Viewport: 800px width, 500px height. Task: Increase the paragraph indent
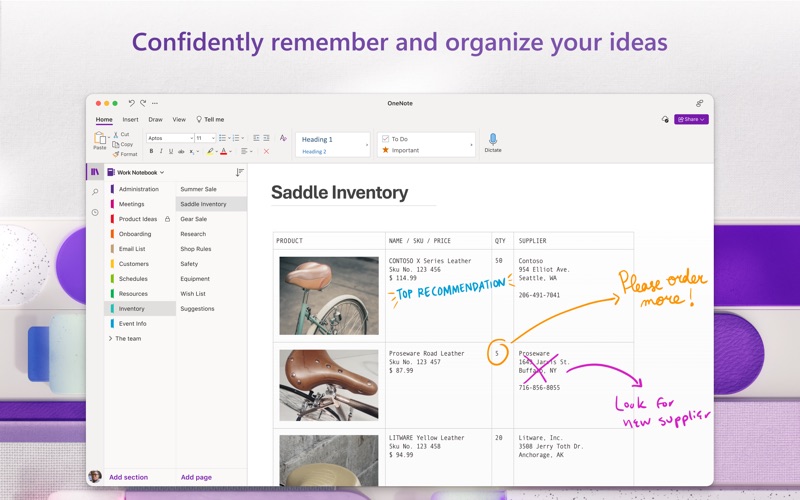pos(266,138)
